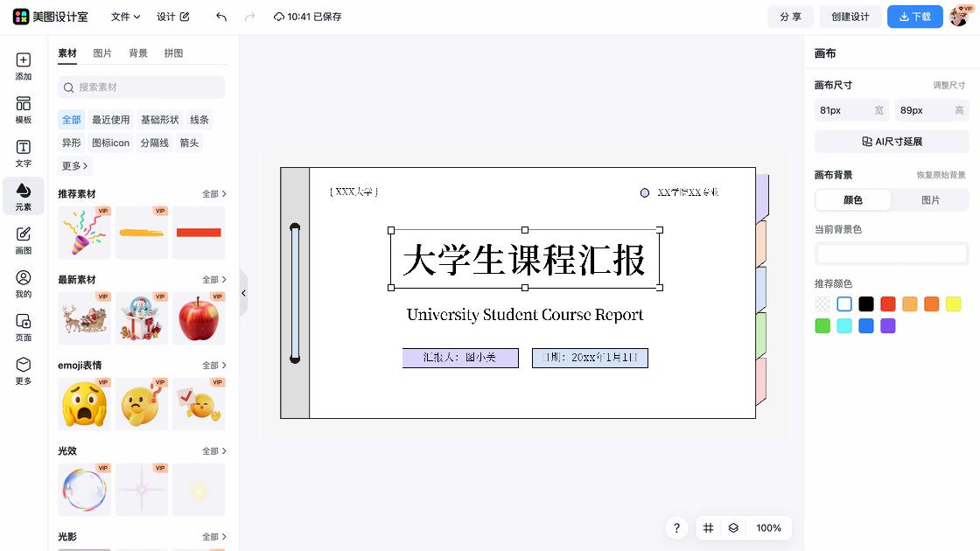Expand all emoji表情 items
Screen dimensions: 980x551
213,366
